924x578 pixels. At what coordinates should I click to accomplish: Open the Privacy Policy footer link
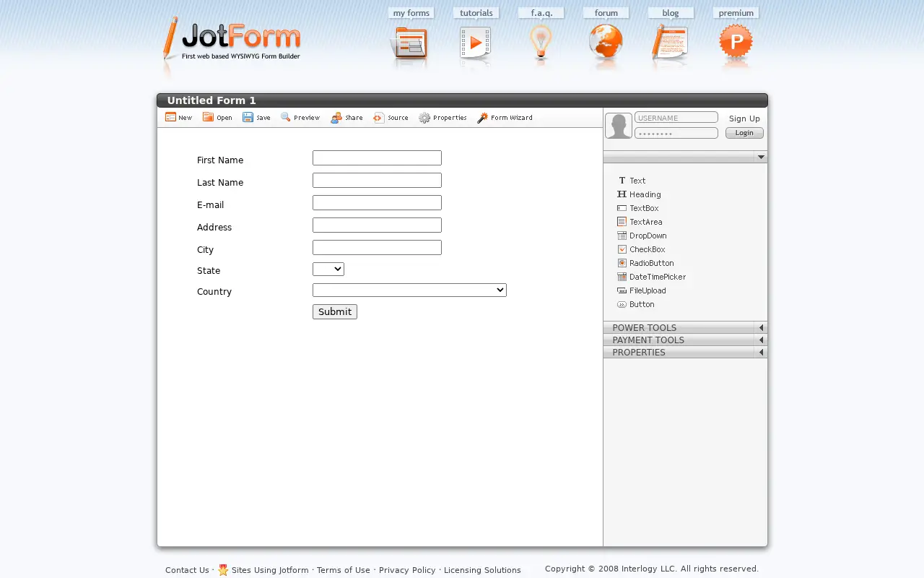pos(407,570)
